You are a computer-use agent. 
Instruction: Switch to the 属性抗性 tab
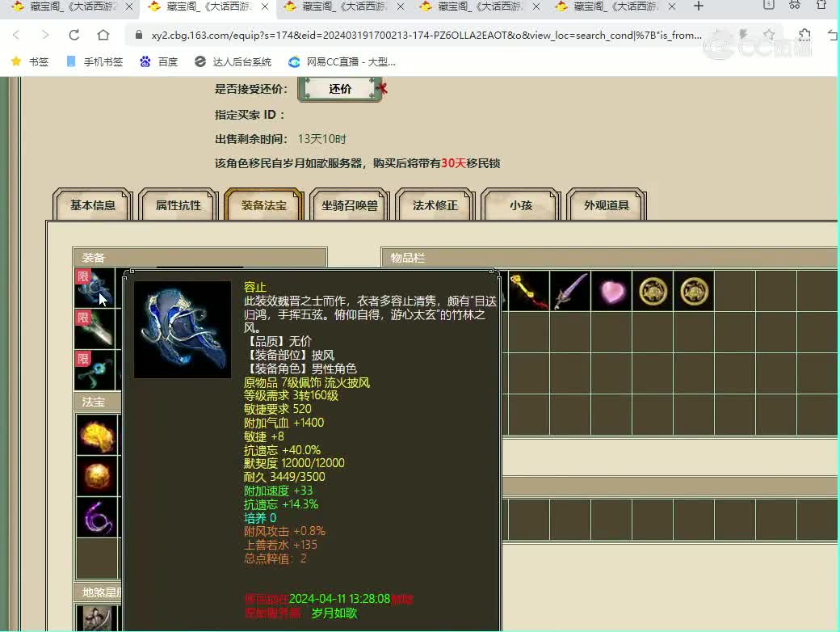(178, 204)
